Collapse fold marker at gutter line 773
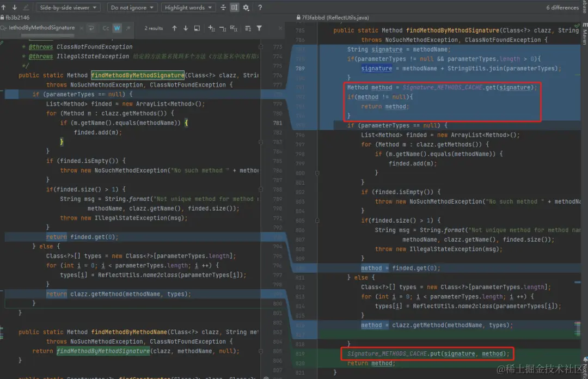 [x=261, y=46]
